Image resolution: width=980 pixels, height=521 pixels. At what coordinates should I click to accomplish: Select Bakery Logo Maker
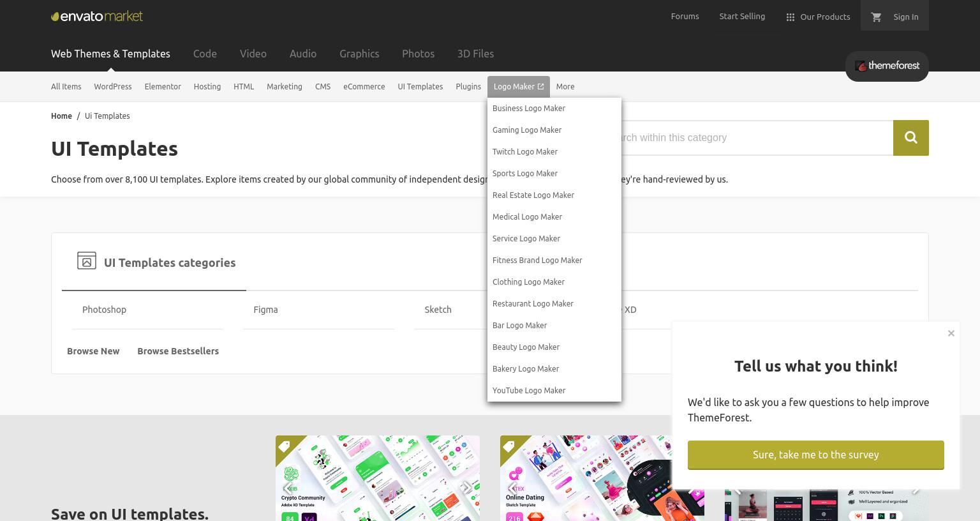click(554, 369)
